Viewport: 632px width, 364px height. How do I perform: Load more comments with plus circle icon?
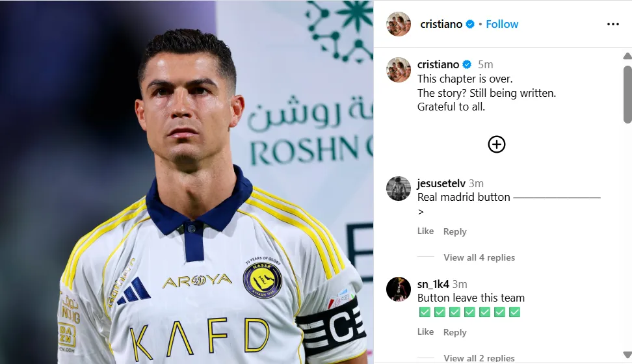pyautogui.click(x=497, y=144)
